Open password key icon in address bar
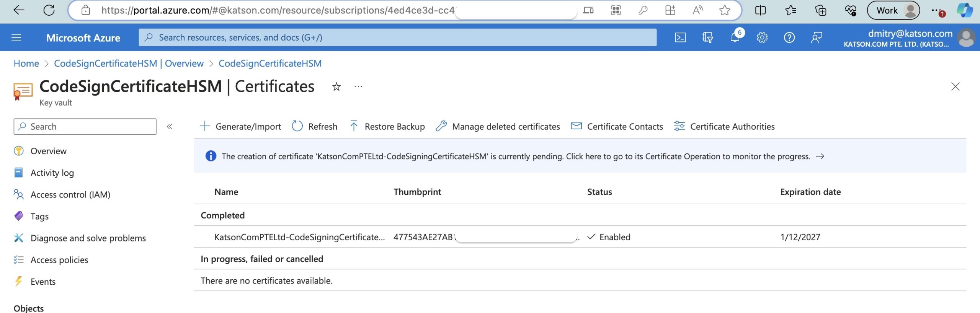Screen dimensions: 980x313 (x=643, y=10)
